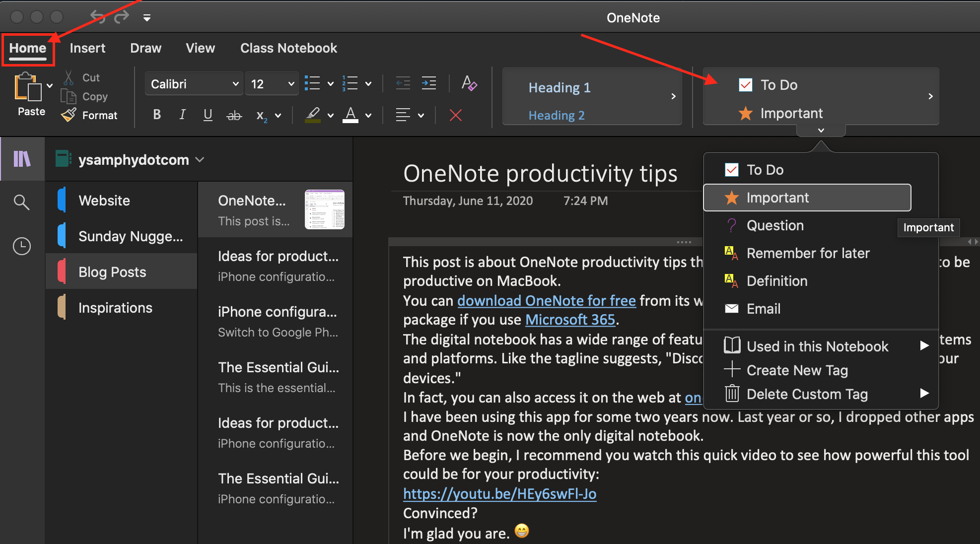Open the Calibri font name dropdown
Viewport: 980px width, 544px height.
194,84
